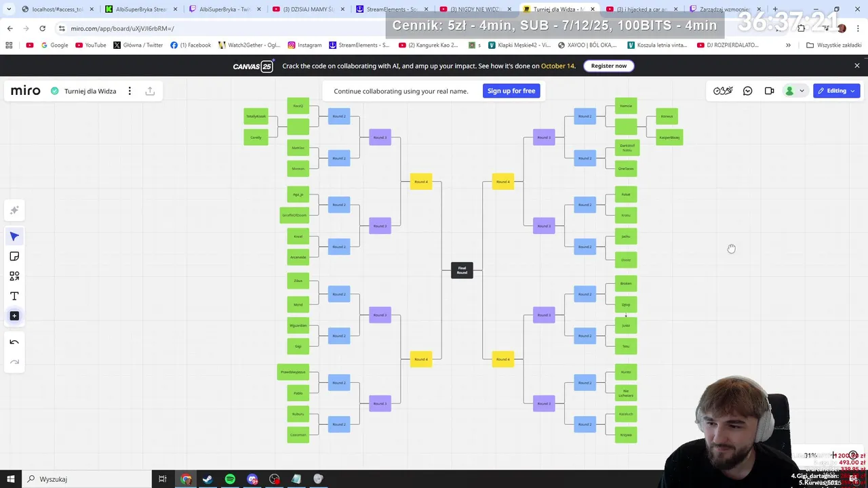Click the green board status checkmark
This screenshot has height=488, width=868.
coord(55,91)
